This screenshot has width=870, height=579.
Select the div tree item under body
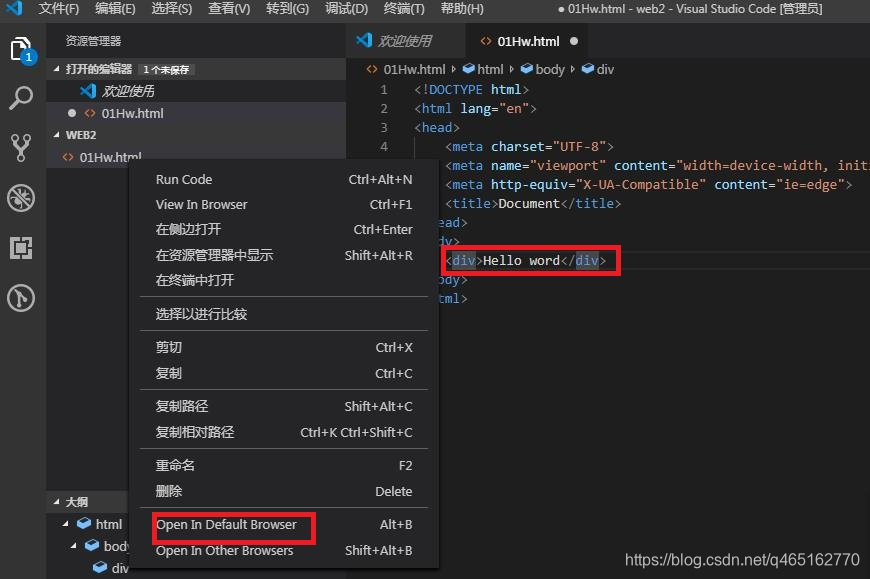(x=110, y=567)
